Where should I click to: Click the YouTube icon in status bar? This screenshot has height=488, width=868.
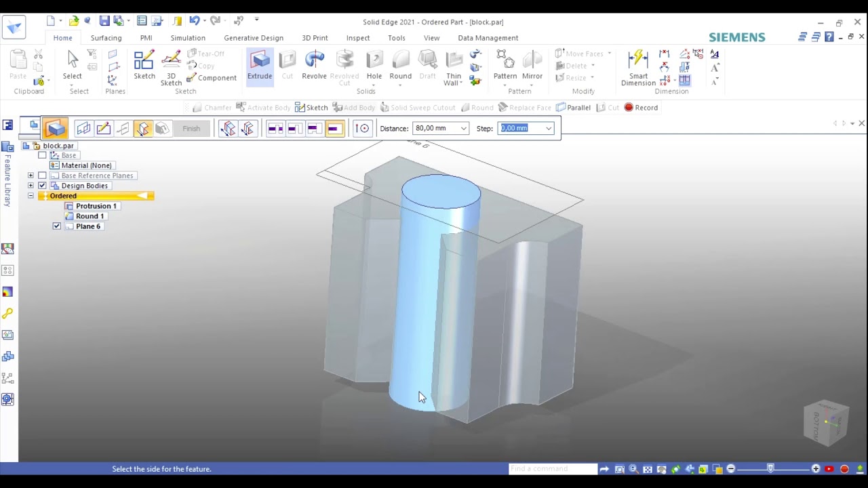829,469
